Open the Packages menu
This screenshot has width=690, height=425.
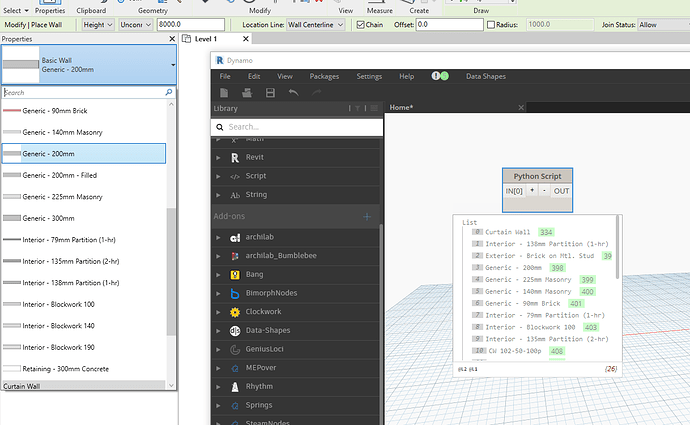324,76
